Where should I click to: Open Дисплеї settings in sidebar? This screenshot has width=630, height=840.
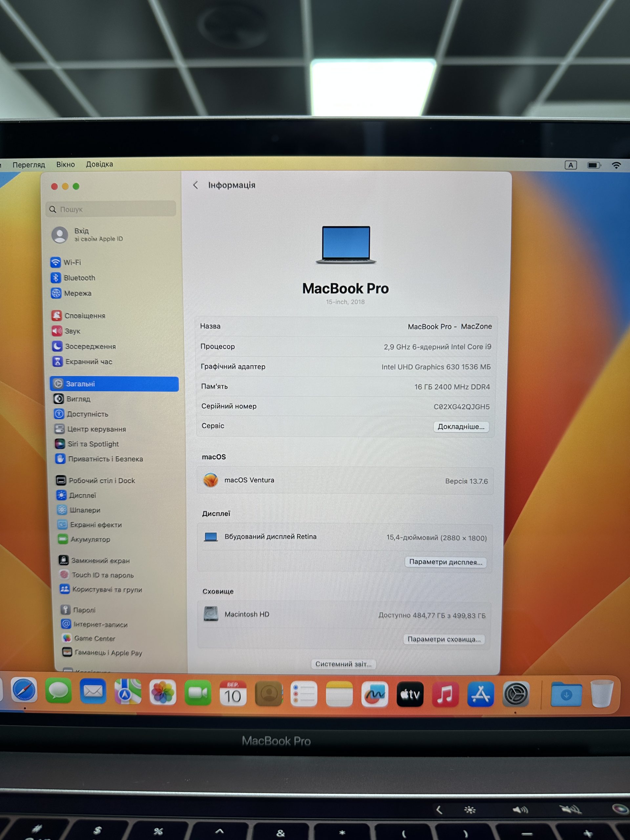(76, 495)
